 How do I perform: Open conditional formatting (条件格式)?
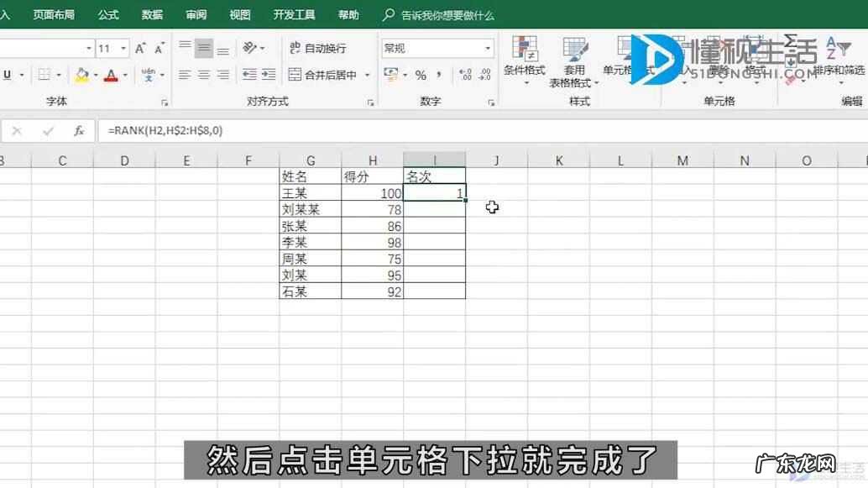point(525,60)
